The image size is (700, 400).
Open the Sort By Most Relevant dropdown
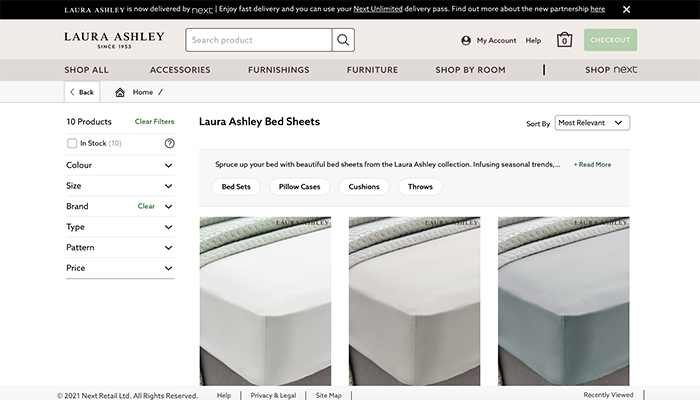592,123
